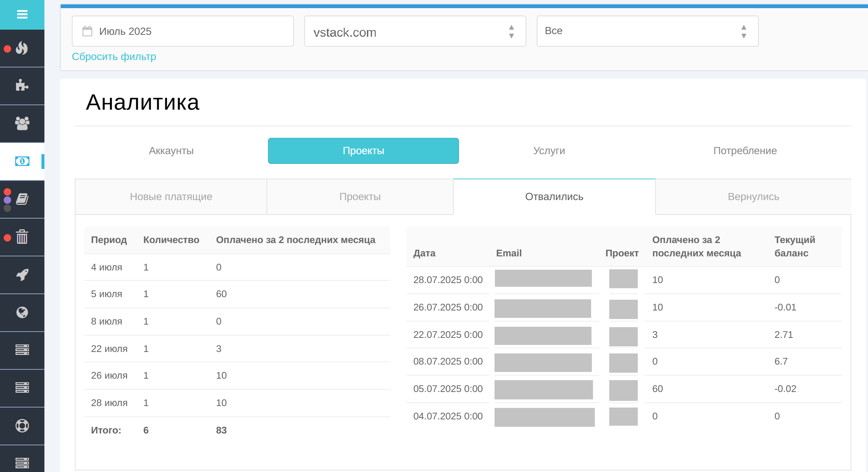868x472 pixels.
Task: Select the highlighted Проекты main tab
Action: coord(363,151)
